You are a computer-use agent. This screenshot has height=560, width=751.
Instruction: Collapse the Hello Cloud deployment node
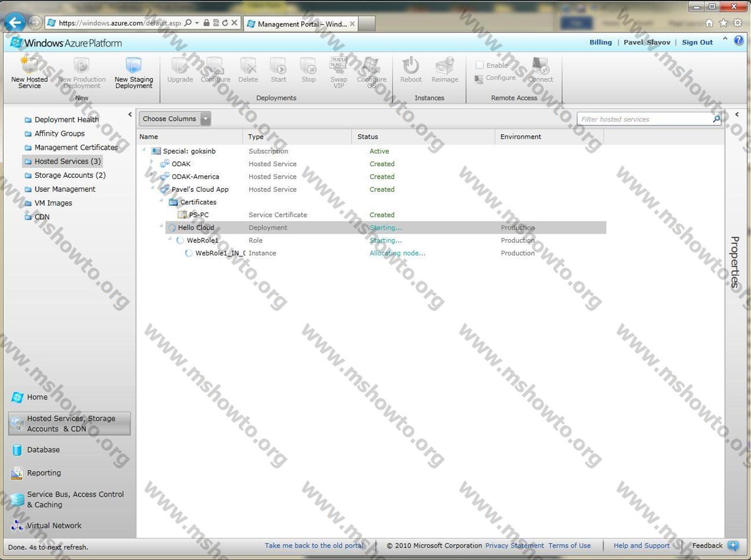click(161, 226)
